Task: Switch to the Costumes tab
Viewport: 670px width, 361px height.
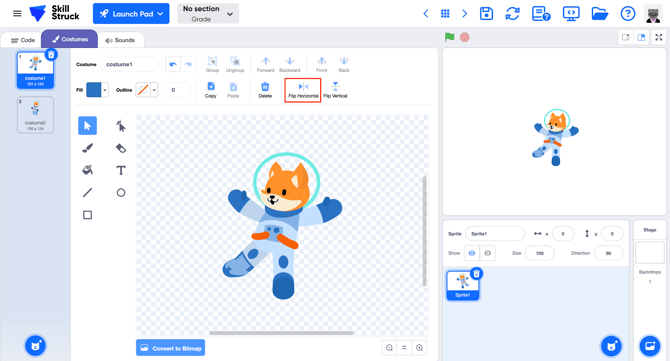Action: [x=70, y=39]
